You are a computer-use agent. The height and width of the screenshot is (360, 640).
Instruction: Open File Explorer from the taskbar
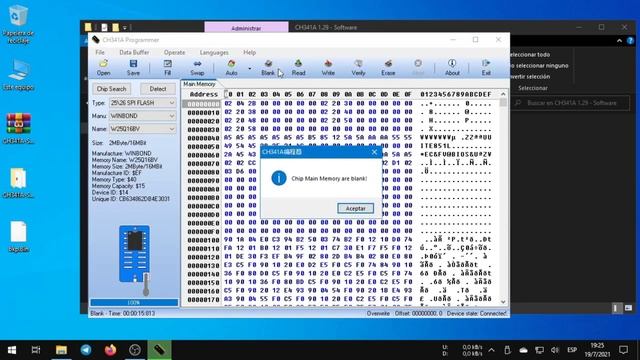coord(61,350)
